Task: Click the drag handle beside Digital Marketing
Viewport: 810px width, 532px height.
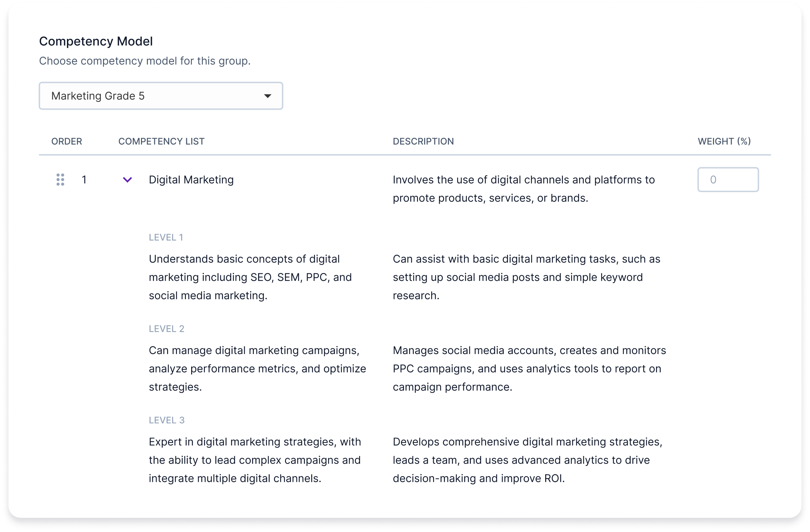Action: (x=60, y=180)
